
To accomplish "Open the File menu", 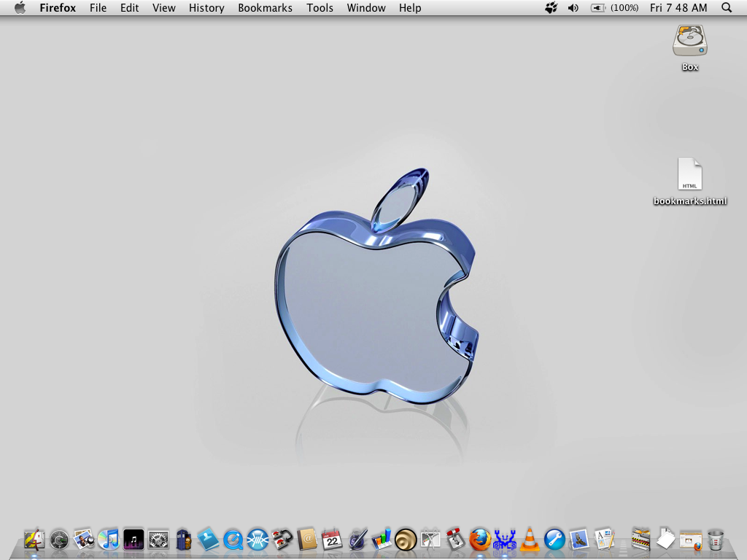I will (x=98, y=7).
